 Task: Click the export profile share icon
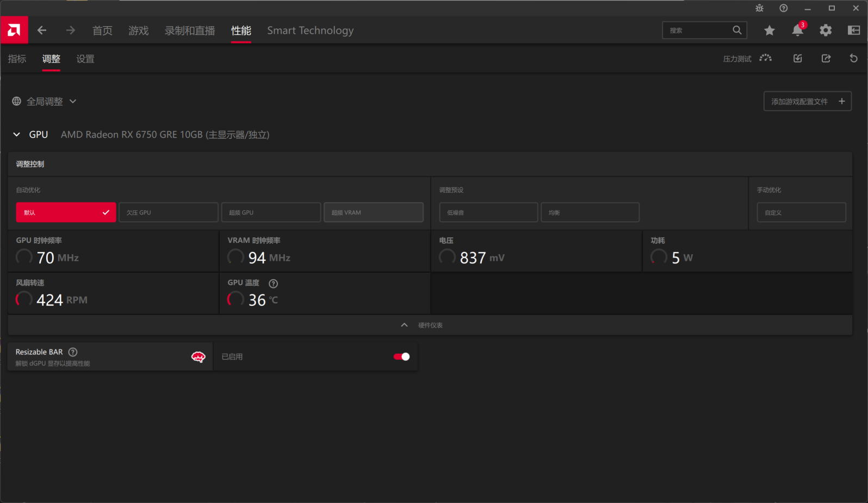[x=826, y=59]
